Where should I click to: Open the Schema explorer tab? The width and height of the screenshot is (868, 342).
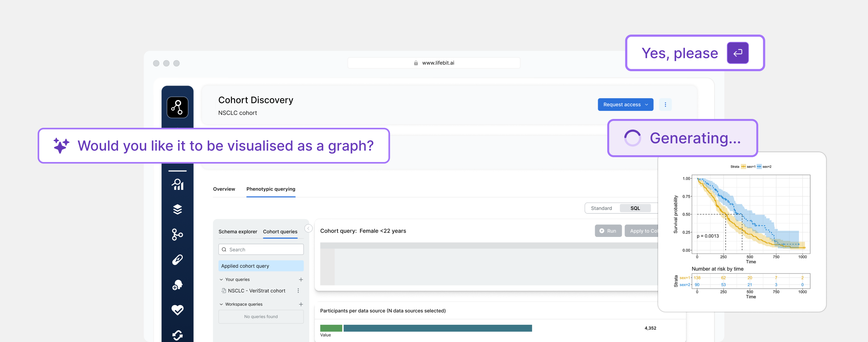238,232
